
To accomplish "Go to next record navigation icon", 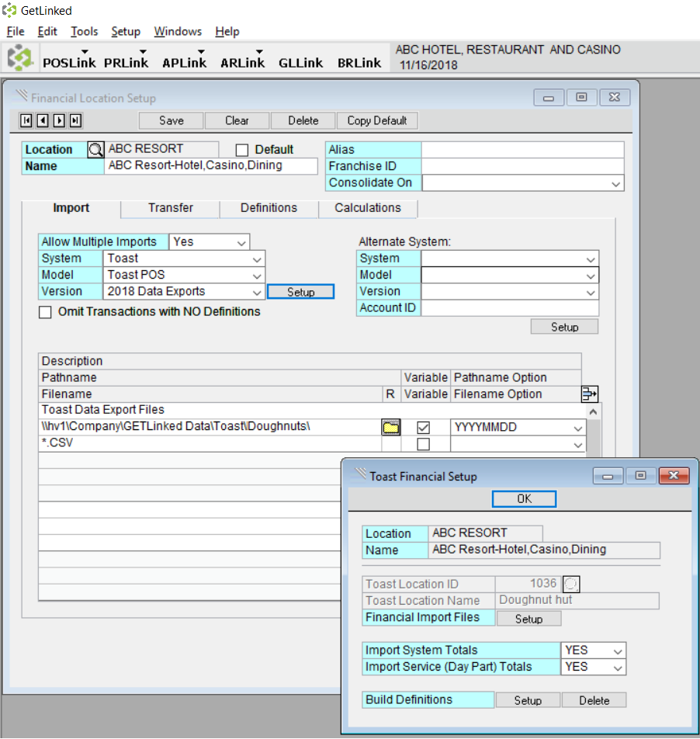I will [59, 120].
